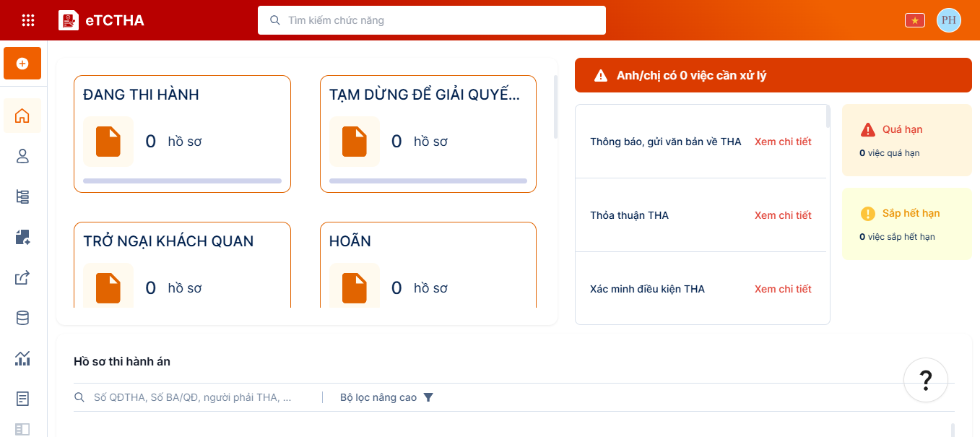Open the PH user avatar menu
Image resolution: width=980 pixels, height=437 pixels.
point(949,20)
